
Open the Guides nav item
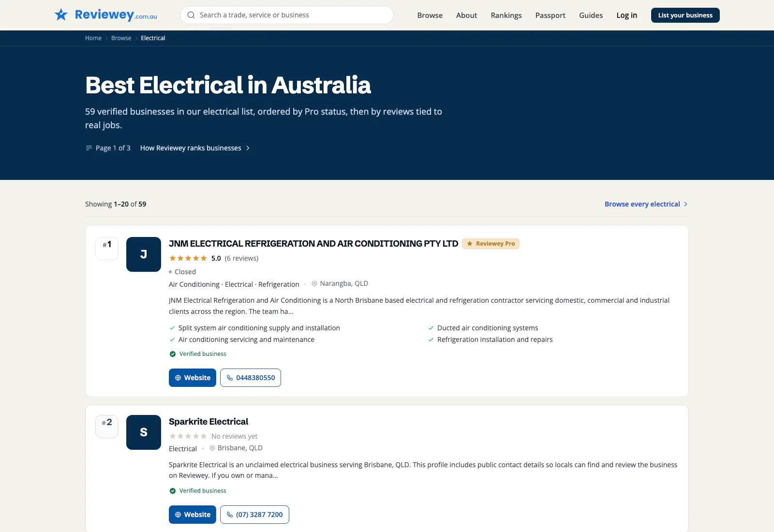point(591,15)
